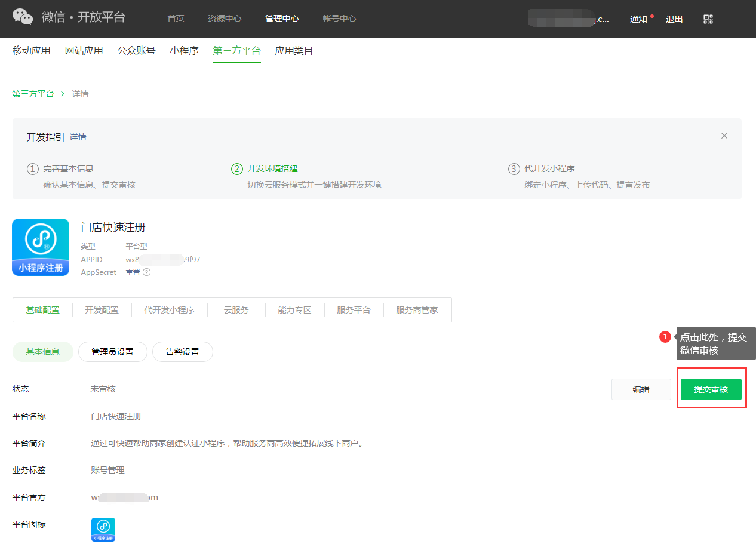
Task: Click the 平台型 type value
Action: tap(136, 246)
